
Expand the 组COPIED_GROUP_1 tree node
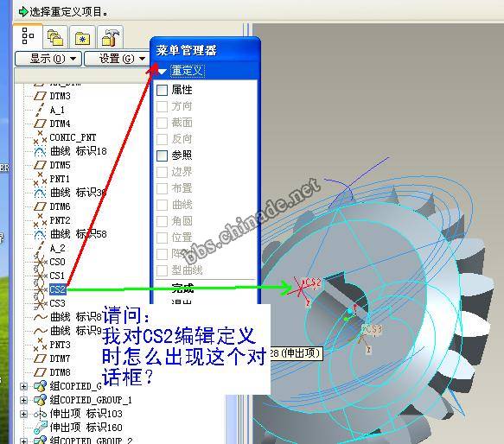pos(24,400)
